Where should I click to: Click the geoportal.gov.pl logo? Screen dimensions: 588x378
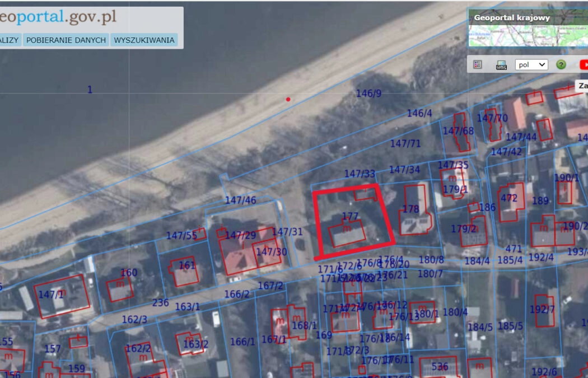click(x=58, y=17)
